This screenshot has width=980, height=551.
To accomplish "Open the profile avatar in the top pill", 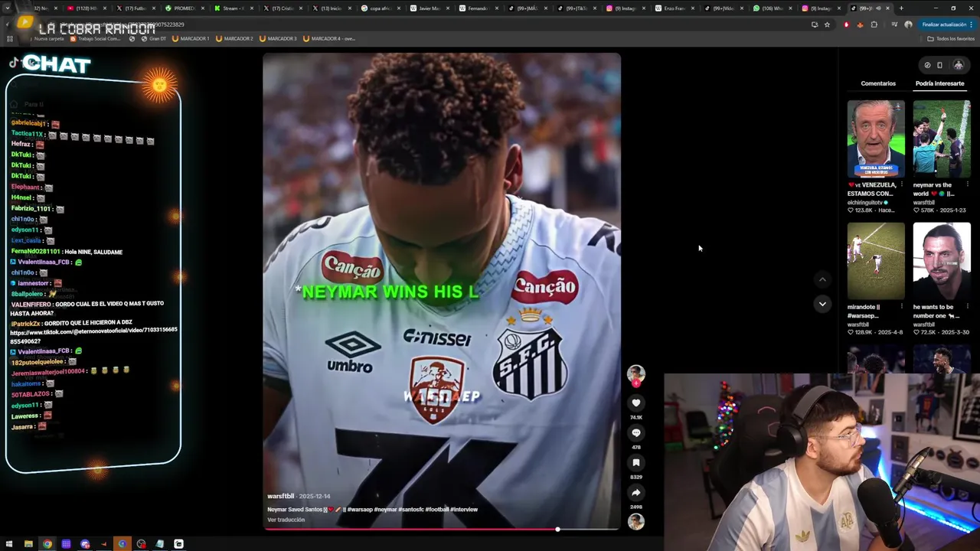I will coord(958,65).
